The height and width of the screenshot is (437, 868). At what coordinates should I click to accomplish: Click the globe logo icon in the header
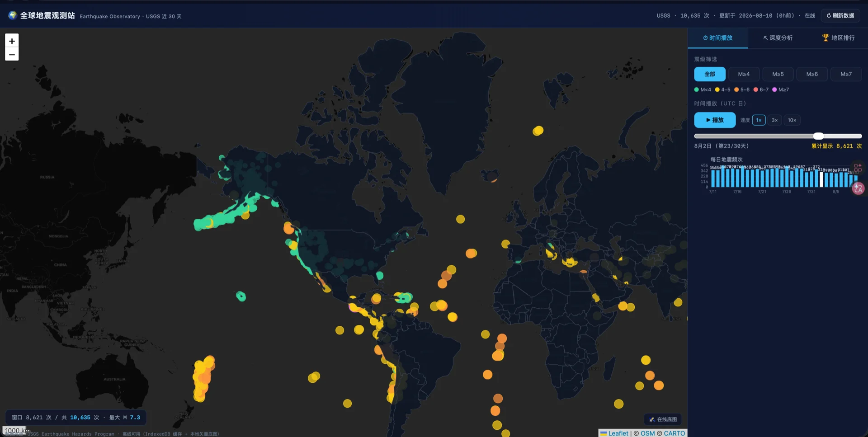coord(13,15)
